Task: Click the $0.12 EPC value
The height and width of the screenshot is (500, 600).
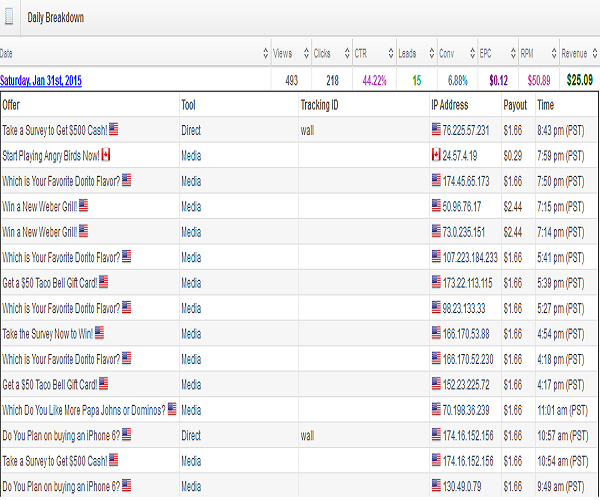Action: tap(499, 80)
